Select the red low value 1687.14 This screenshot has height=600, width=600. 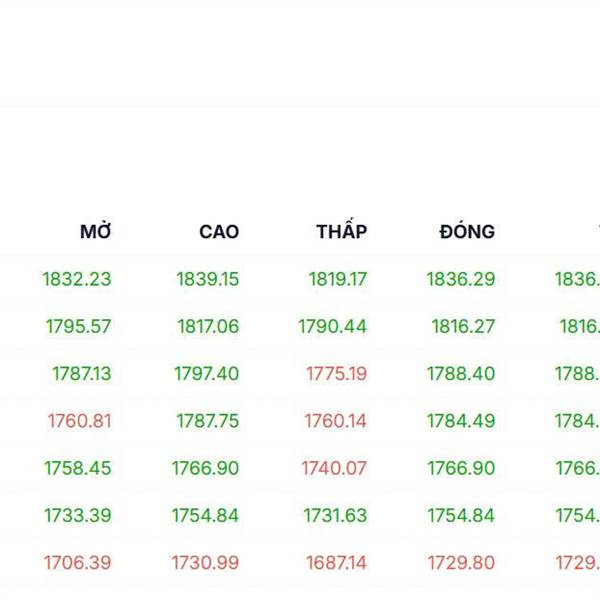[335, 563]
